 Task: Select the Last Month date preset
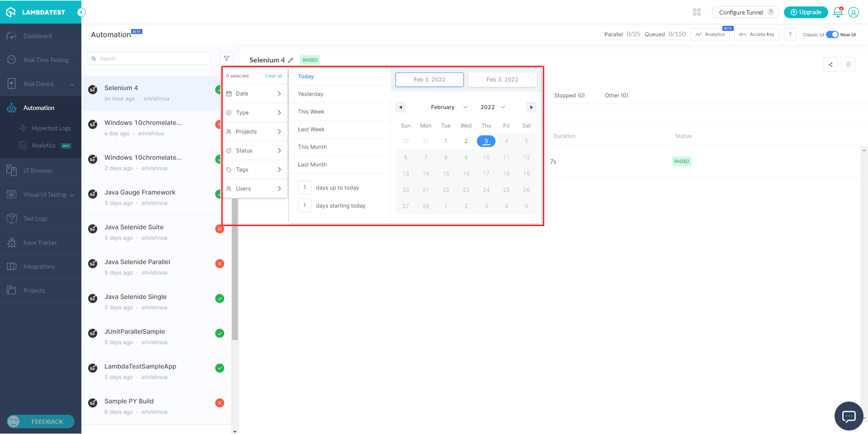point(340,165)
